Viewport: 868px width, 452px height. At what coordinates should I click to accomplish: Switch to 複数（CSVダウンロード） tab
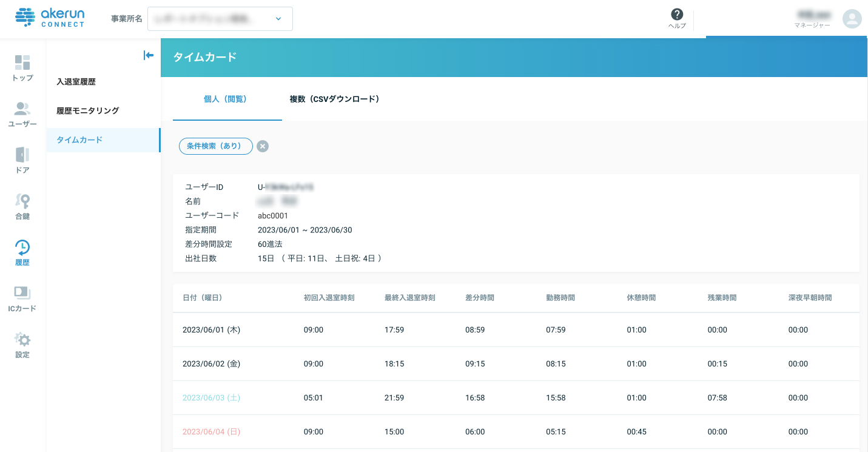pyautogui.click(x=334, y=99)
